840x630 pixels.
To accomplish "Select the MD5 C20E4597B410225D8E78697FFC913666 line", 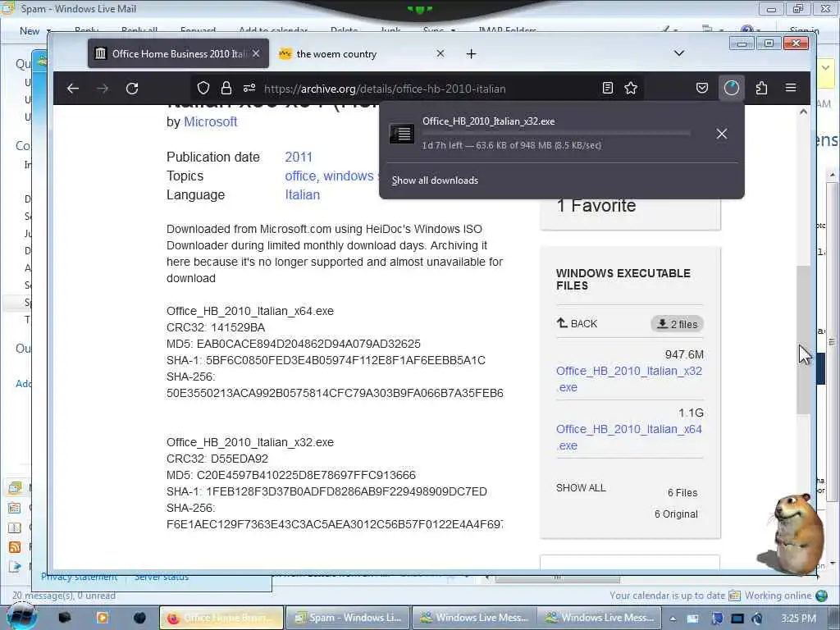I will click(x=291, y=475).
